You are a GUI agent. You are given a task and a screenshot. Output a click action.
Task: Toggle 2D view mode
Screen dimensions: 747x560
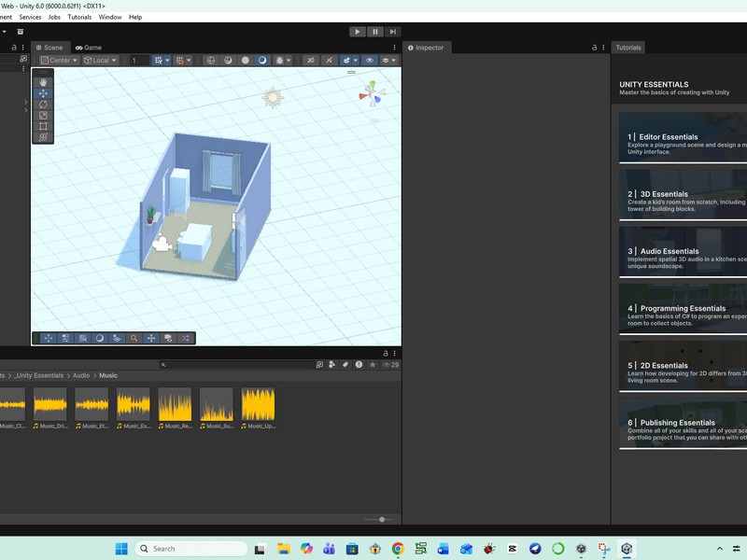coord(311,61)
